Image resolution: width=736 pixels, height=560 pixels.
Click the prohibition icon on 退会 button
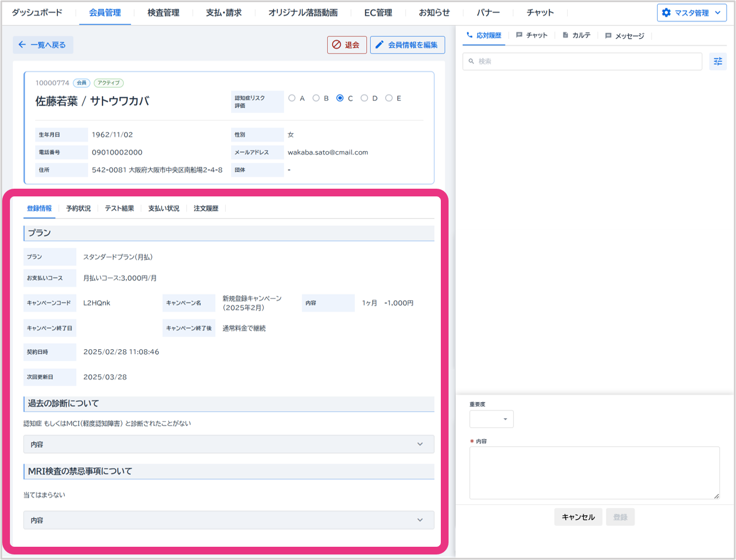pyautogui.click(x=337, y=45)
